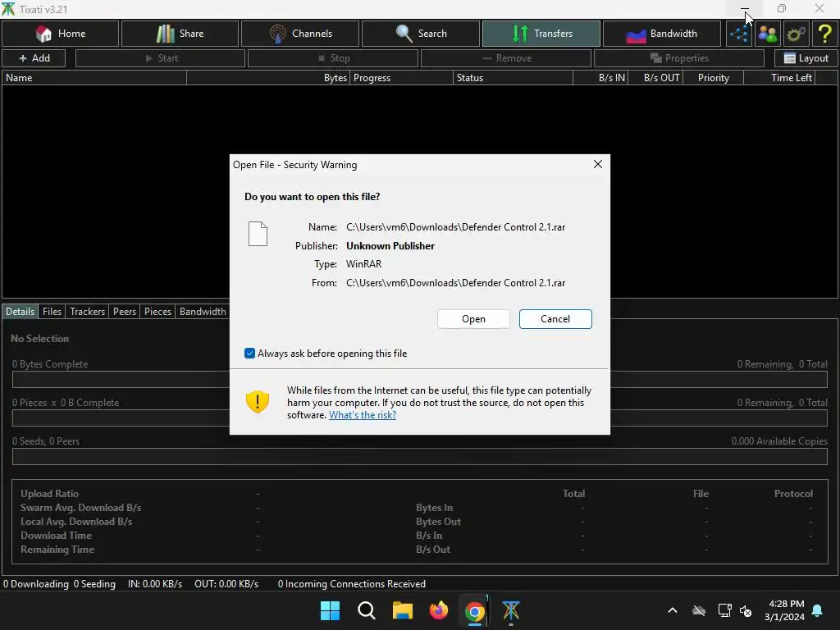Click the B/s IN column header

pyautogui.click(x=600, y=78)
